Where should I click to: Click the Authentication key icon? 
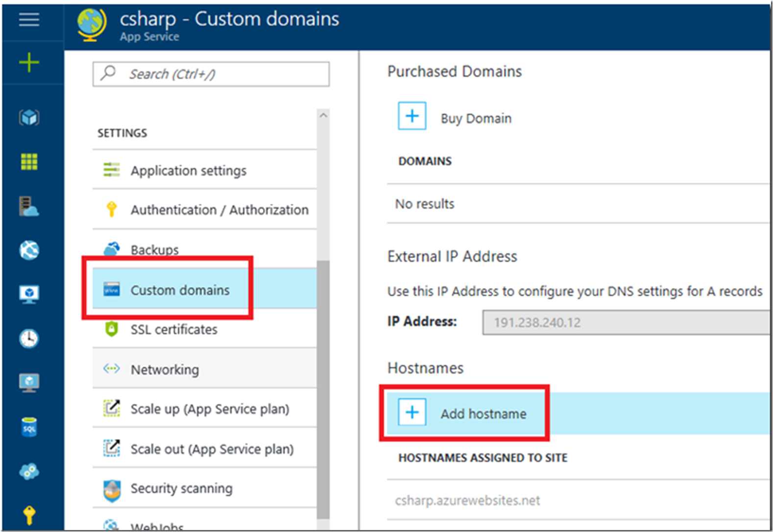tap(112, 209)
